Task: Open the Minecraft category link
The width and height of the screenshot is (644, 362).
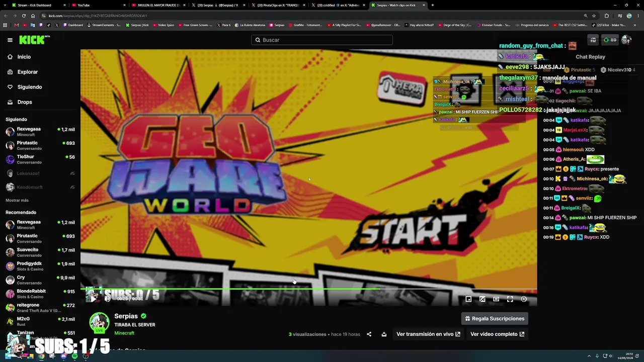Action: click(124, 333)
